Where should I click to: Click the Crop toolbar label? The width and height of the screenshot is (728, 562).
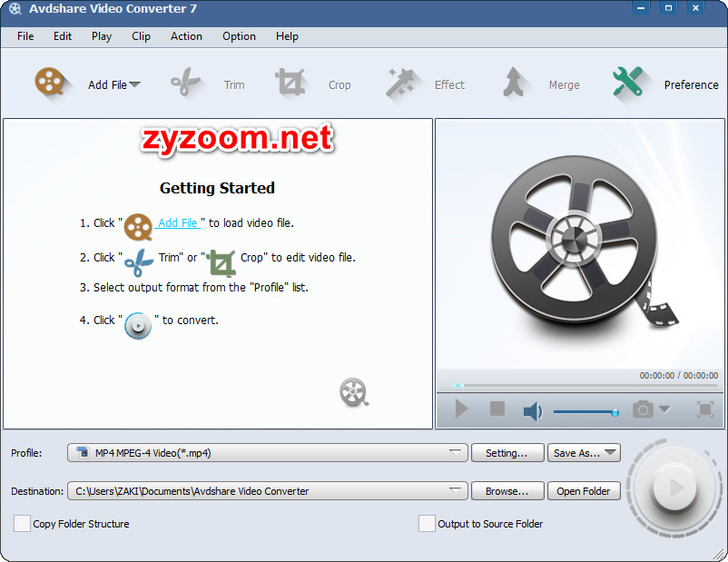pyautogui.click(x=339, y=85)
